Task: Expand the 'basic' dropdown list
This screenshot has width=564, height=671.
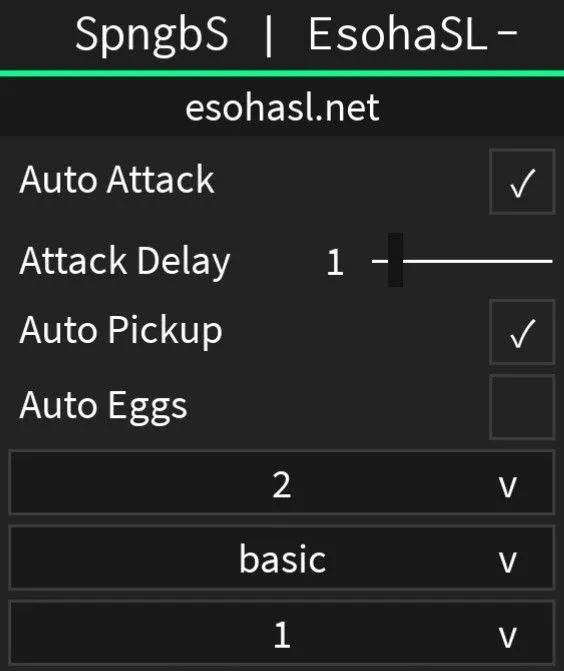Action: click(282, 558)
